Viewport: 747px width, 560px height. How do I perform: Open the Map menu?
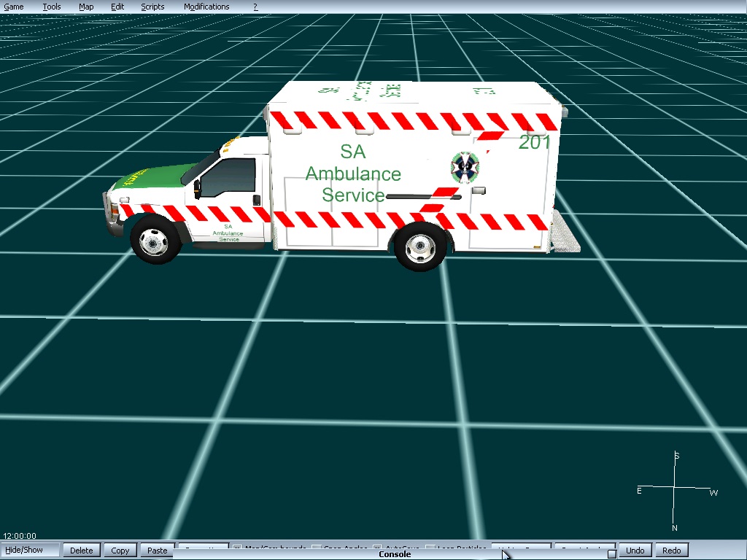coord(86,7)
